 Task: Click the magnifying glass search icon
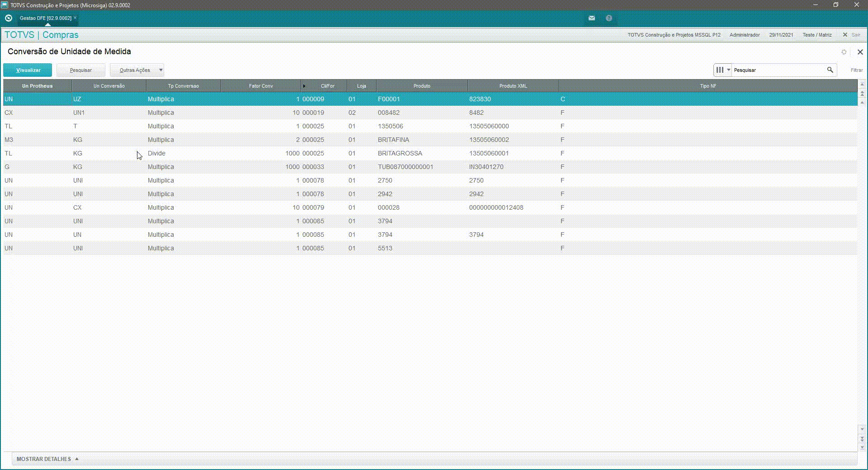(x=830, y=70)
